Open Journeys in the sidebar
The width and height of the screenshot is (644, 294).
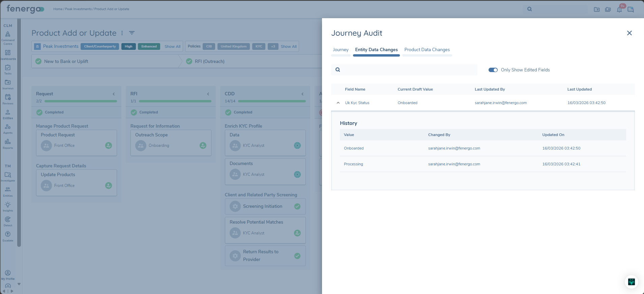point(8,85)
